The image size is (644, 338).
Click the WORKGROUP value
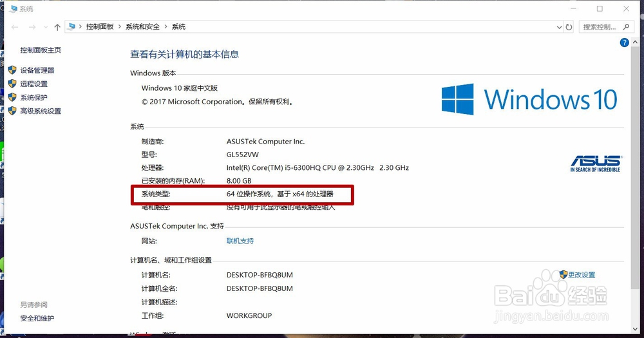249,316
